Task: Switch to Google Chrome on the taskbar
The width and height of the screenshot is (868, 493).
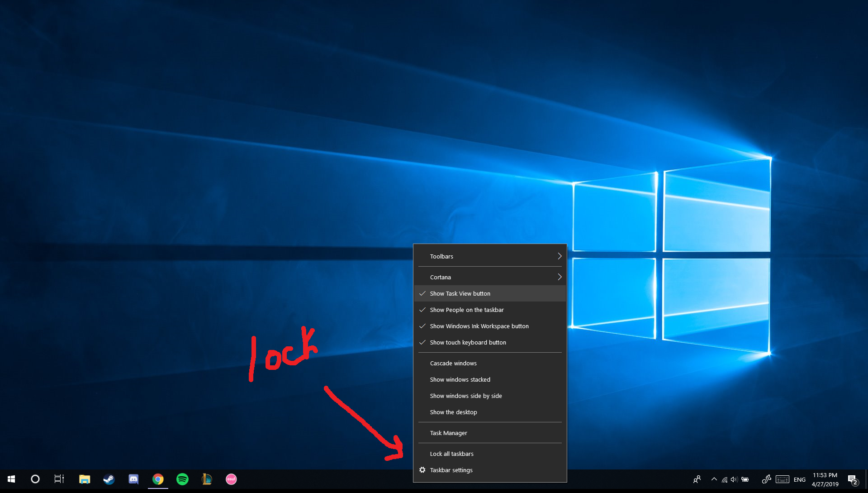Action: (158, 479)
